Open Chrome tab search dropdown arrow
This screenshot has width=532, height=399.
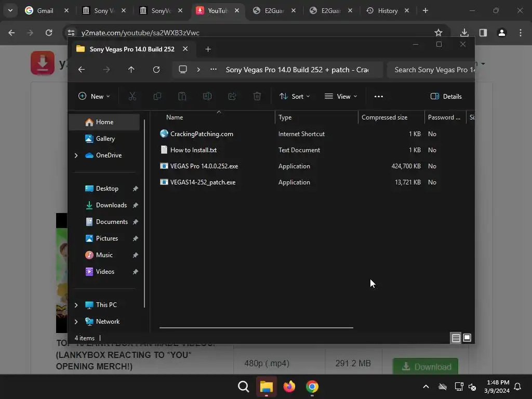tap(10, 10)
